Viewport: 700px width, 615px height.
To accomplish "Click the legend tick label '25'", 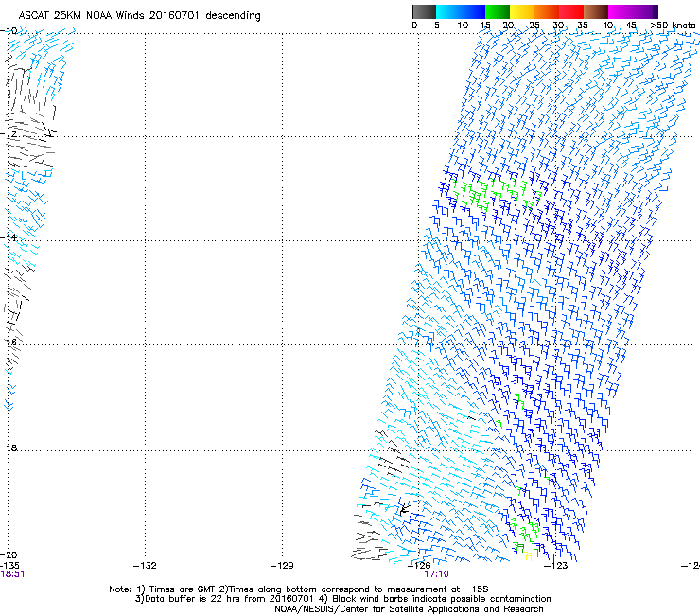I will (534, 26).
